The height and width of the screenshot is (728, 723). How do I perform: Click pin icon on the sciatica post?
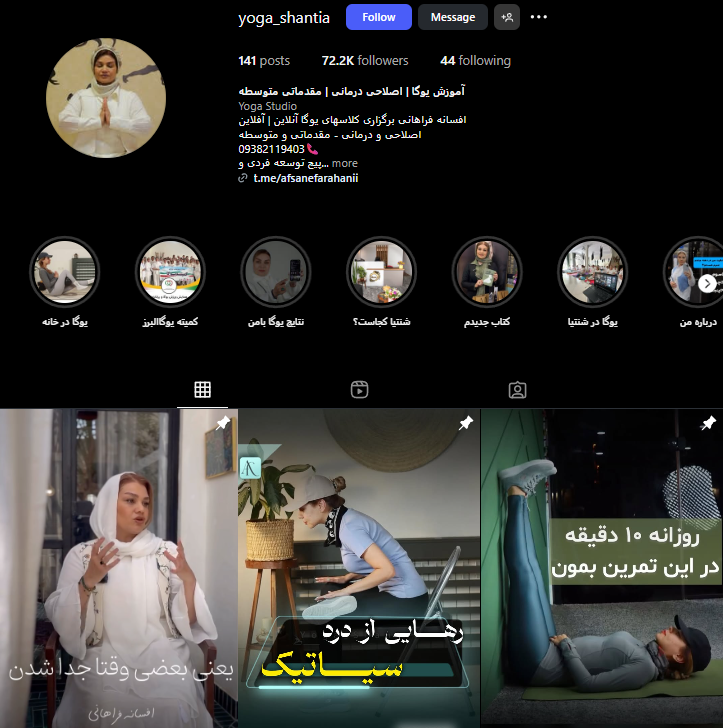coord(466,422)
